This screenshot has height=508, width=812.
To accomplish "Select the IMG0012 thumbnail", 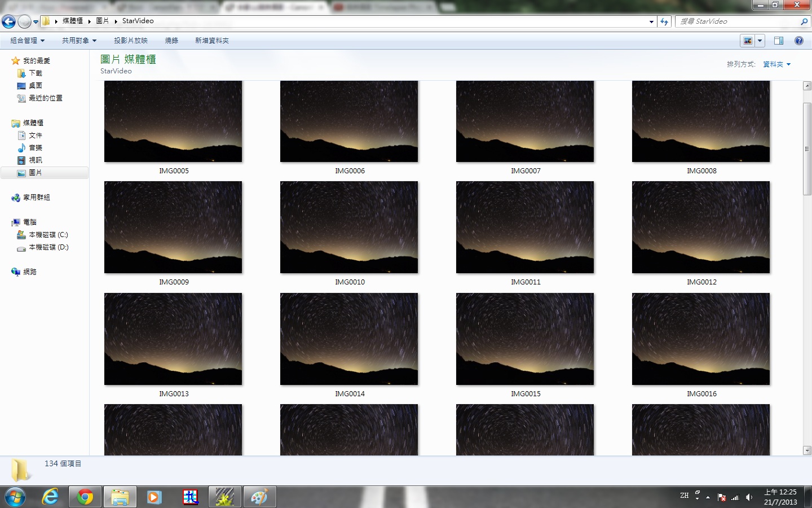I will pos(701,227).
